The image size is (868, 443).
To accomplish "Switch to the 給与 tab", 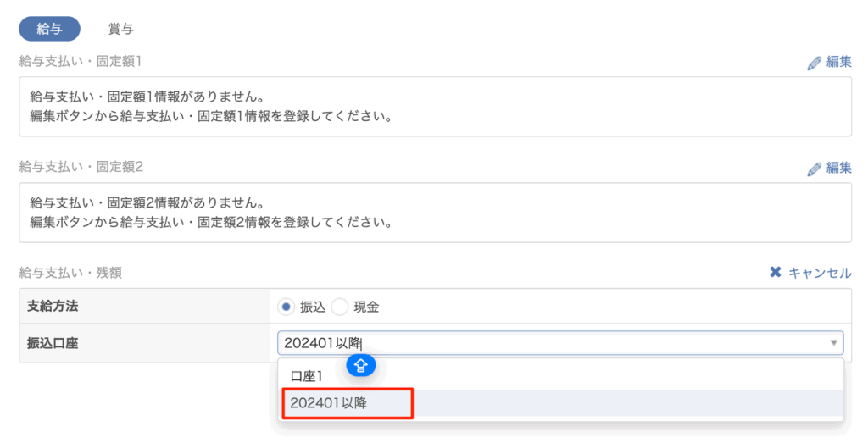I will (49, 29).
